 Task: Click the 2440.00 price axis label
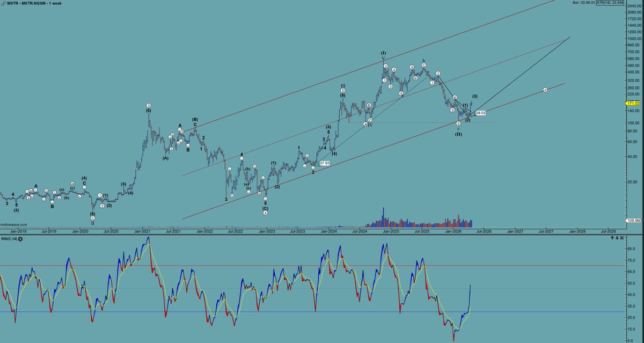tap(634, 7)
